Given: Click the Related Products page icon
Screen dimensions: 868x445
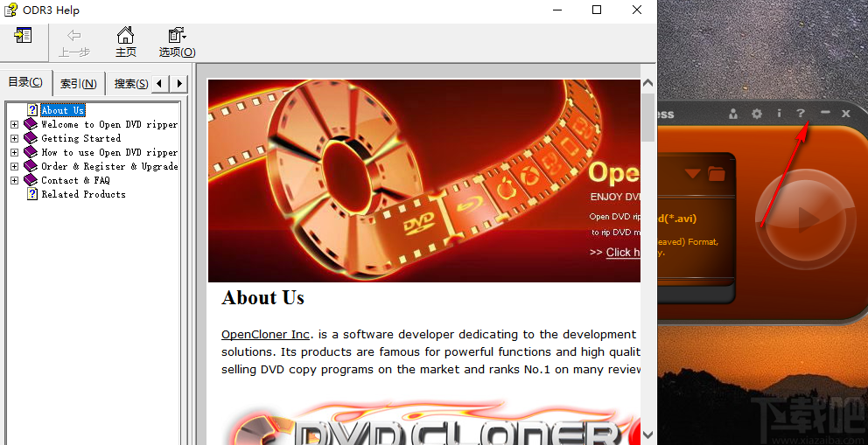Looking at the screenshot, I should 32,194.
